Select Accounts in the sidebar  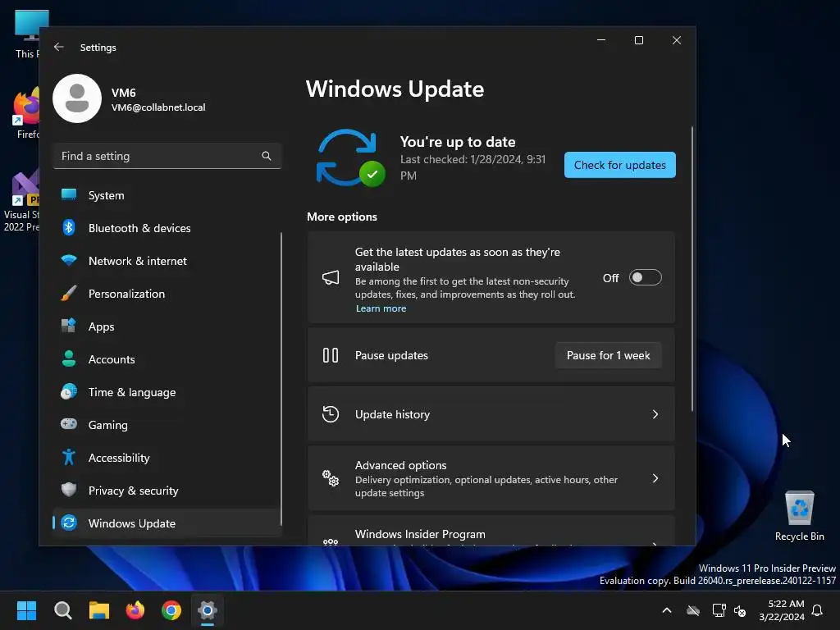[x=167, y=359]
